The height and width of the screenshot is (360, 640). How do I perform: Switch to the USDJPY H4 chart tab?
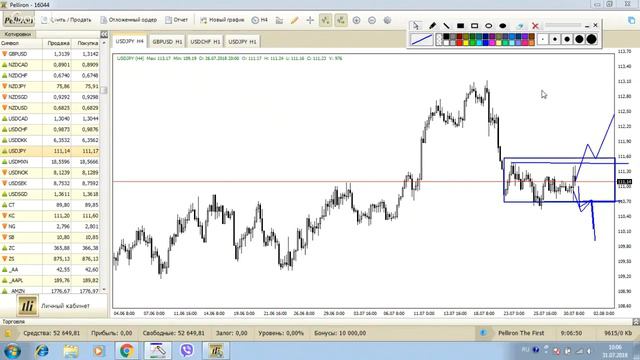129,41
